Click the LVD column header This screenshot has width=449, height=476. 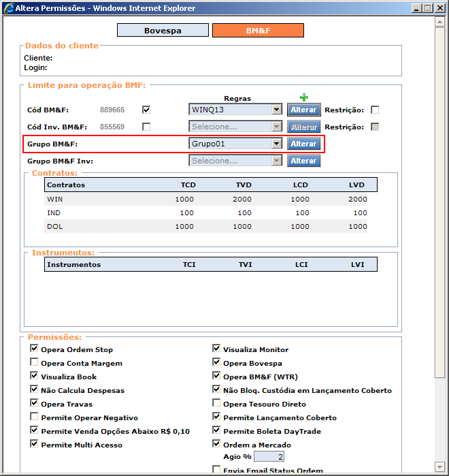[x=356, y=185]
